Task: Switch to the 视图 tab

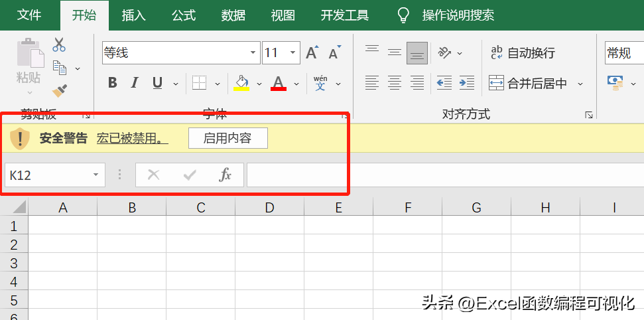Action: (x=283, y=15)
